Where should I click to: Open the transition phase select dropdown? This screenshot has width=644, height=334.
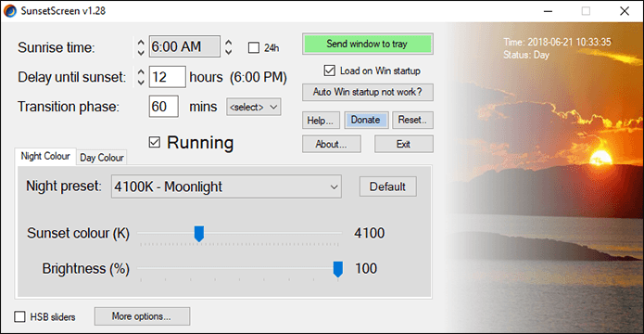coord(253,108)
